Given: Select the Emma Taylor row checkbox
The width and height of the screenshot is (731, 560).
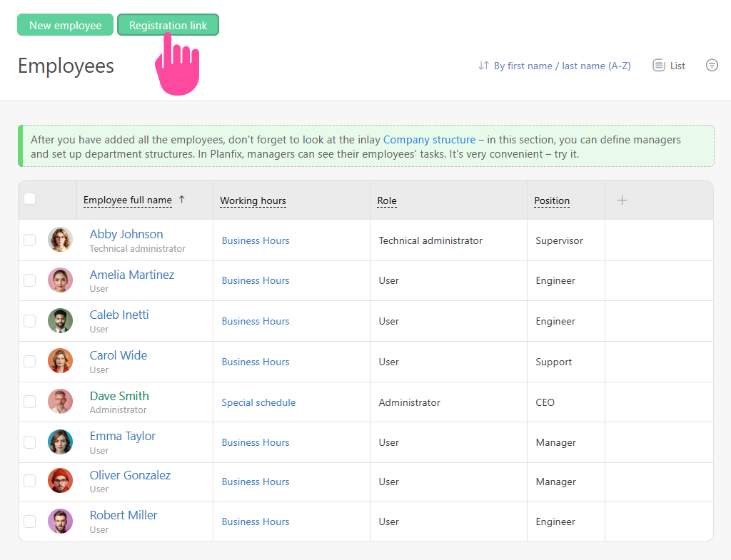Looking at the screenshot, I should point(30,442).
